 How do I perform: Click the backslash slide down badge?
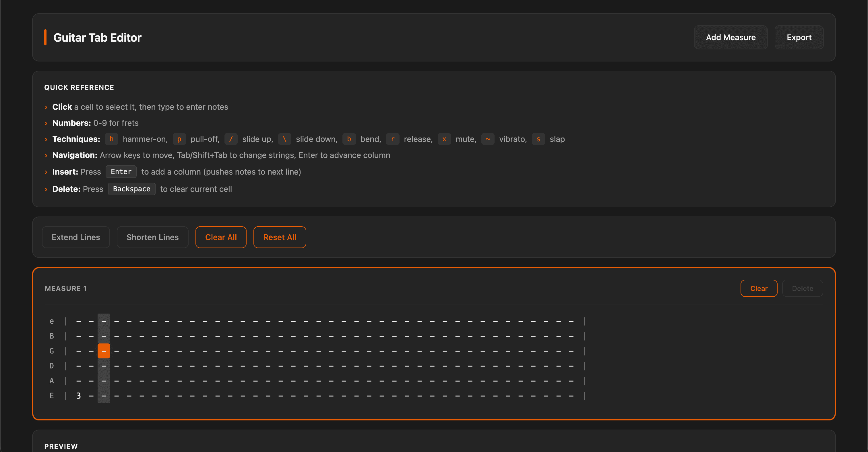click(x=284, y=139)
